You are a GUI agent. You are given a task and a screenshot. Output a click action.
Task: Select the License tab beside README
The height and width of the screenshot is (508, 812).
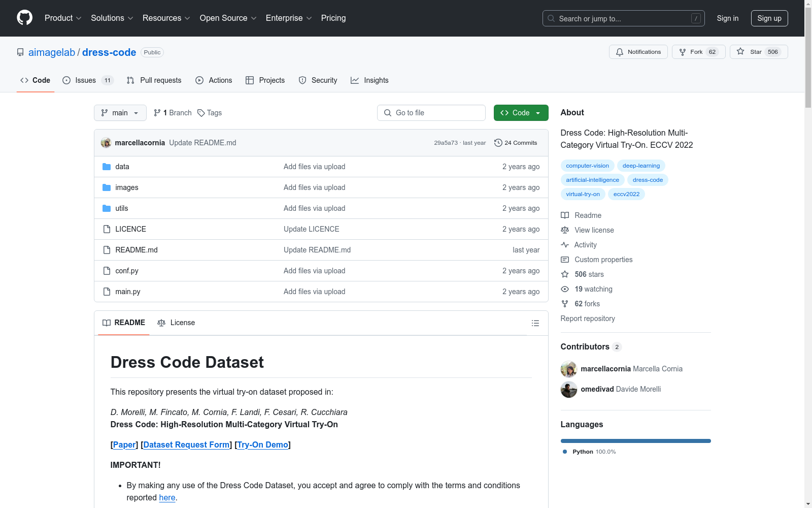[x=176, y=323]
